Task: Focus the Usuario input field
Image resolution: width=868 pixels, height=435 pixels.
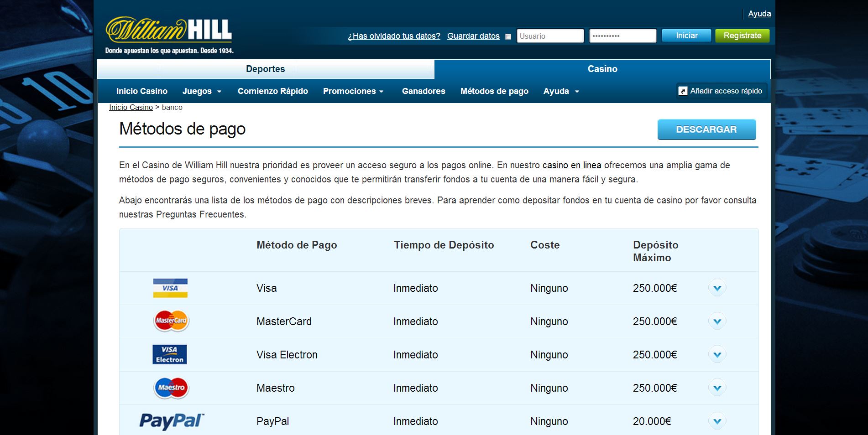Action: (x=550, y=36)
